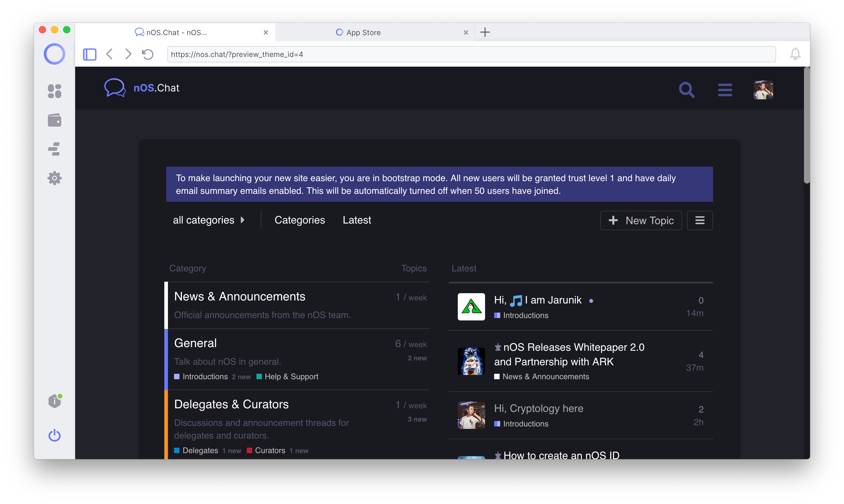Click the '2 new' count under General topics
844x504 pixels.
417,358
